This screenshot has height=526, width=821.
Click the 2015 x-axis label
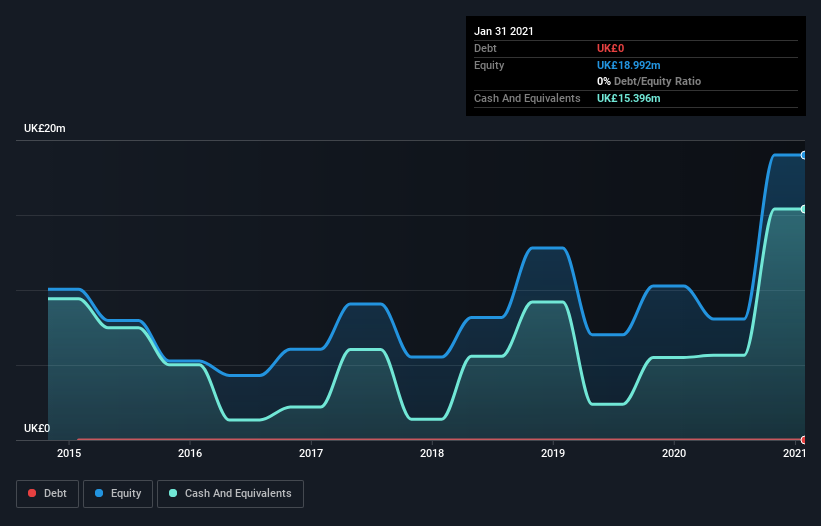click(x=69, y=453)
